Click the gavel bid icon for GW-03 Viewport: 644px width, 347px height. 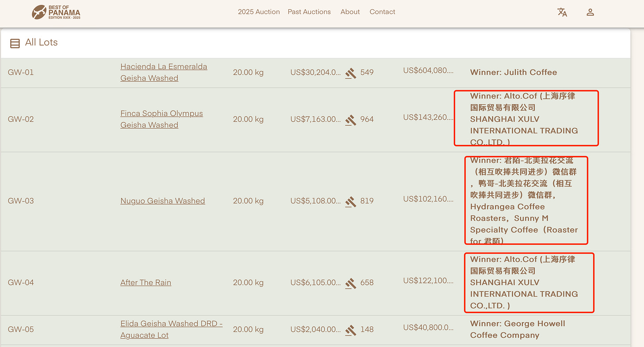351,202
